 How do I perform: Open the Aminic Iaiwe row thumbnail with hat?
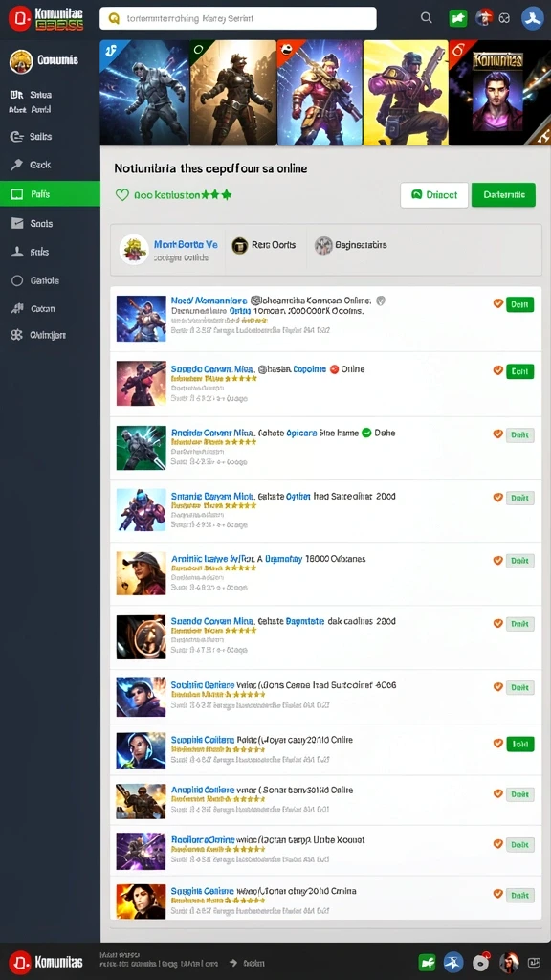tap(142, 574)
